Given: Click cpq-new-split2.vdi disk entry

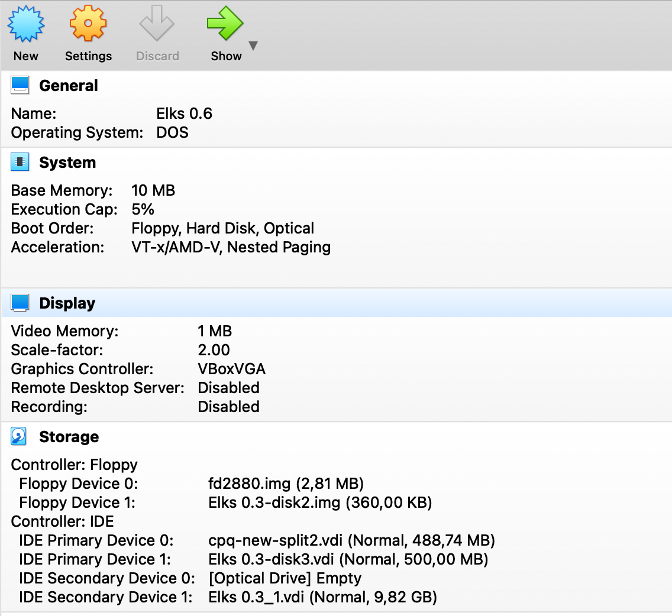Looking at the screenshot, I should (351, 540).
